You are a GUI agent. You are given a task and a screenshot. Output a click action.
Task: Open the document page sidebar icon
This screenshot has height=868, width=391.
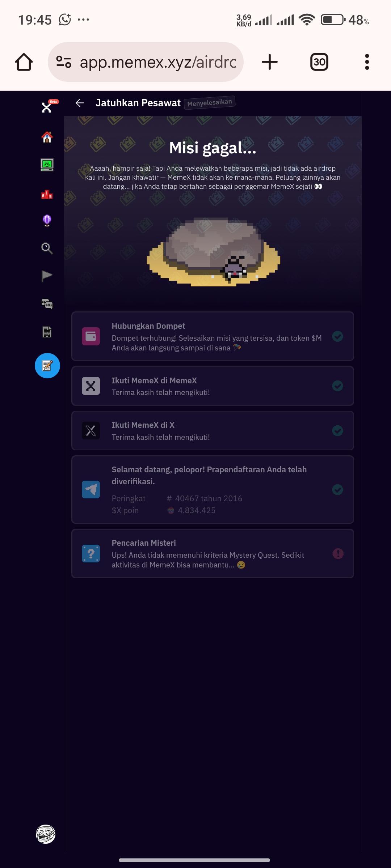point(47,332)
